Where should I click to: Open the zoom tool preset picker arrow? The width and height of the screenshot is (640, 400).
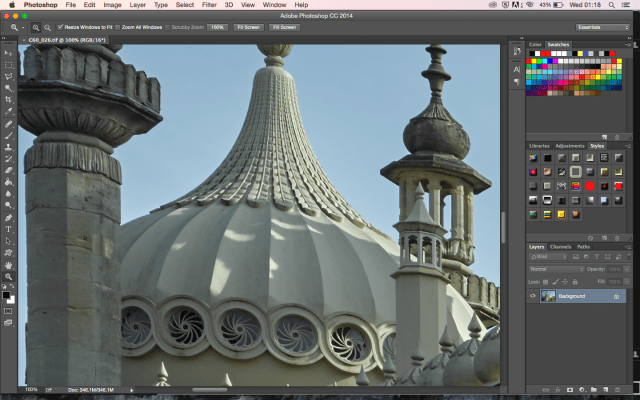[x=21, y=27]
